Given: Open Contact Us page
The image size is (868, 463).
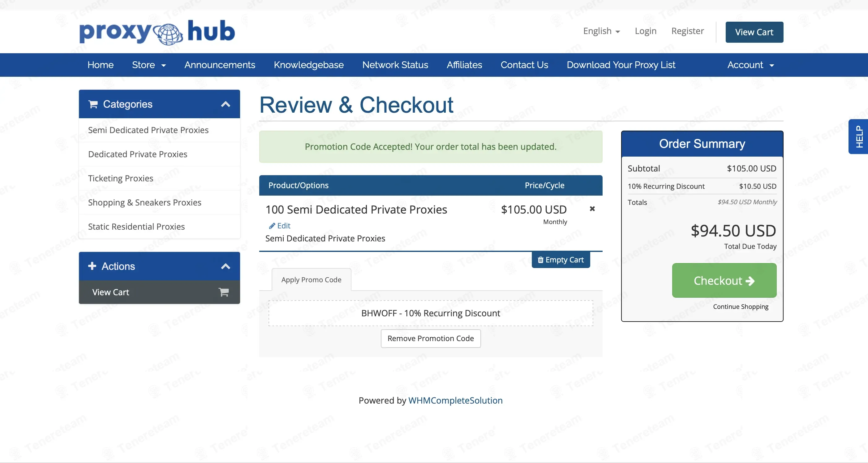Looking at the screenshot, I should click(524, 65).
